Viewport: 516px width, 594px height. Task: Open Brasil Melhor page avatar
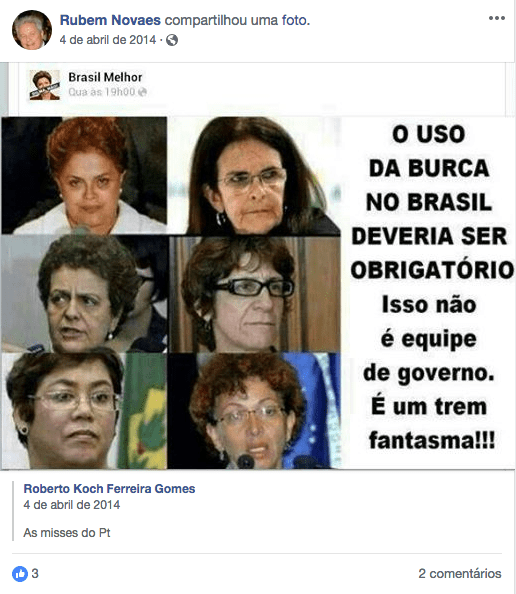tap(45, 85)
